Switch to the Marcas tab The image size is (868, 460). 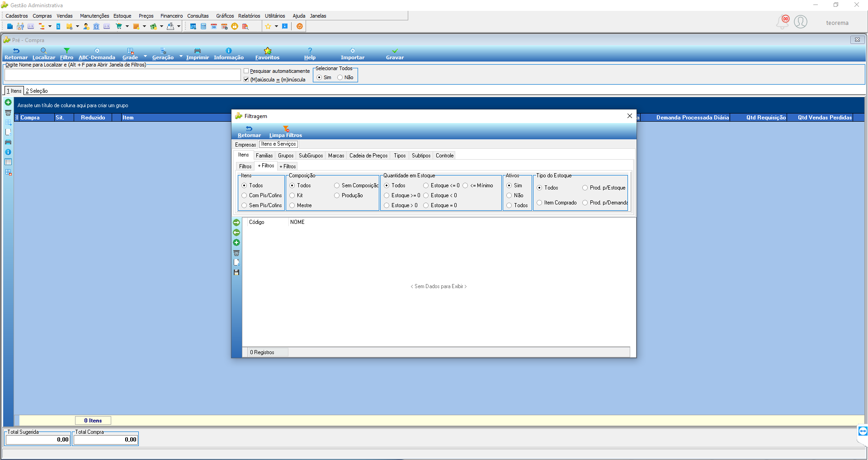tap(336, 156)
